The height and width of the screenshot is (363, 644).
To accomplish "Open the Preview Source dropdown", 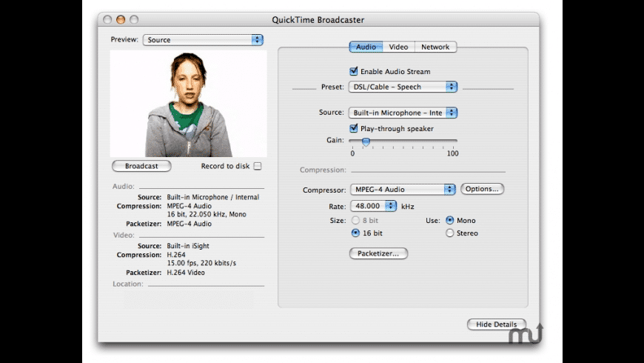I will 203,40.
